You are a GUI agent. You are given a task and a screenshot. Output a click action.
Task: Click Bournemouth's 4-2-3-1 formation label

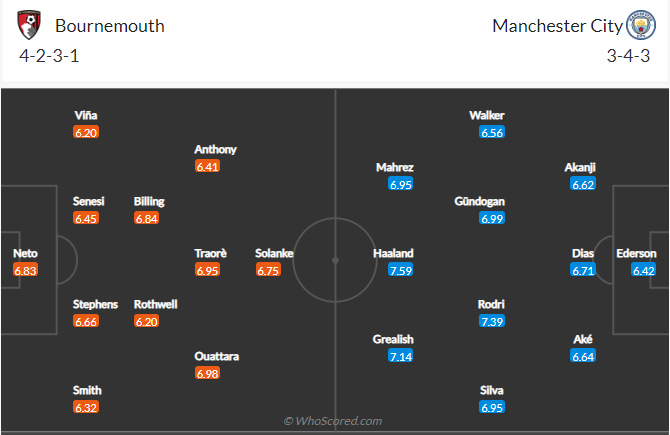coord(49,56)
